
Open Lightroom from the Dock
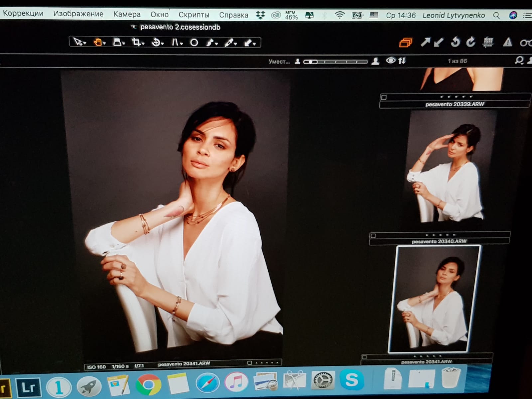point(28,387)
